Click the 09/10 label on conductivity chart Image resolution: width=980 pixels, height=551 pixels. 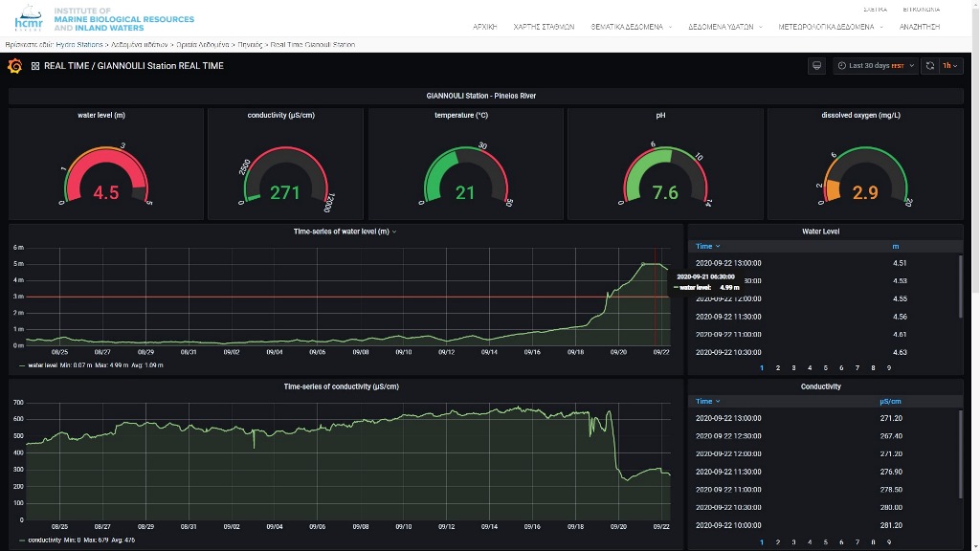click(x=404, y=527)
